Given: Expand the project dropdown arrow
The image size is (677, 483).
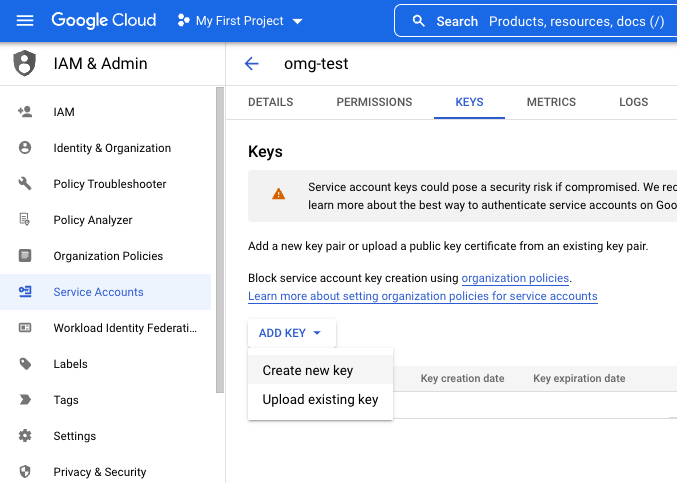Looking at the screenshot, I should point(297,21).
